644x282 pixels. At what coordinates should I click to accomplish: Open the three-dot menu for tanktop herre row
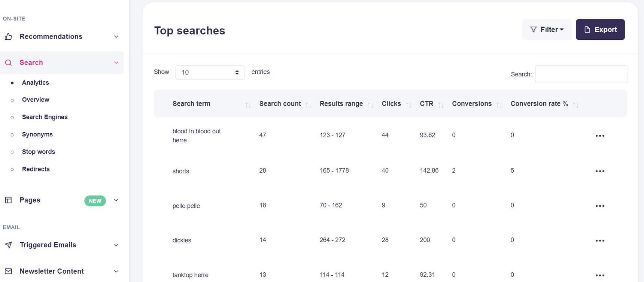pos(600,275)
